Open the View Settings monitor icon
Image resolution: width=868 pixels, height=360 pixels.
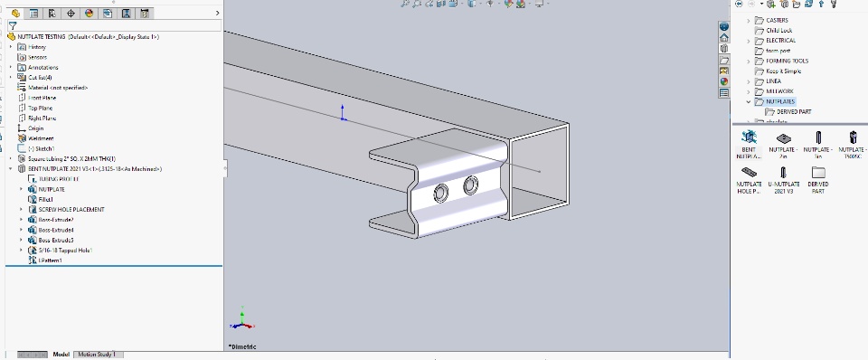[x=539, y=4]
